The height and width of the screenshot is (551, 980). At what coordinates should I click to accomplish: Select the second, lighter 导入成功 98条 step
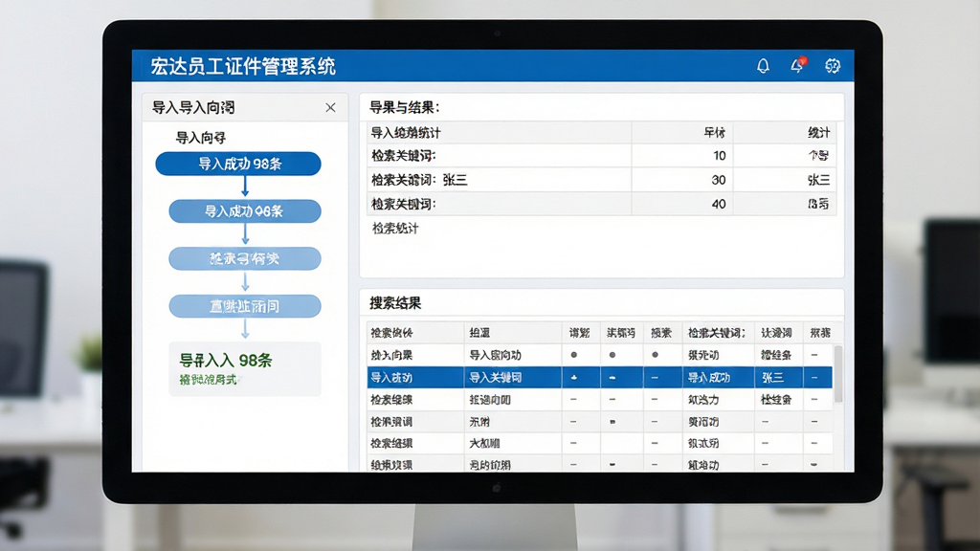(245, 211)
